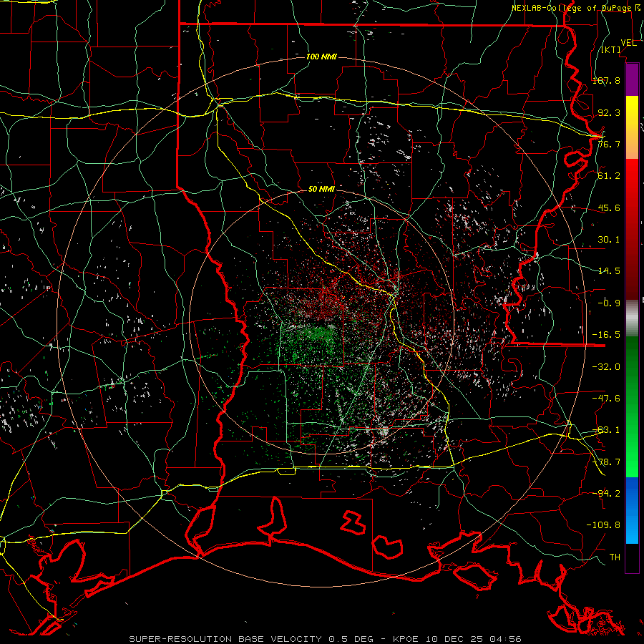Click the purple band of the velocity color bar
644x644 pixels.
[x=632, y=80]
